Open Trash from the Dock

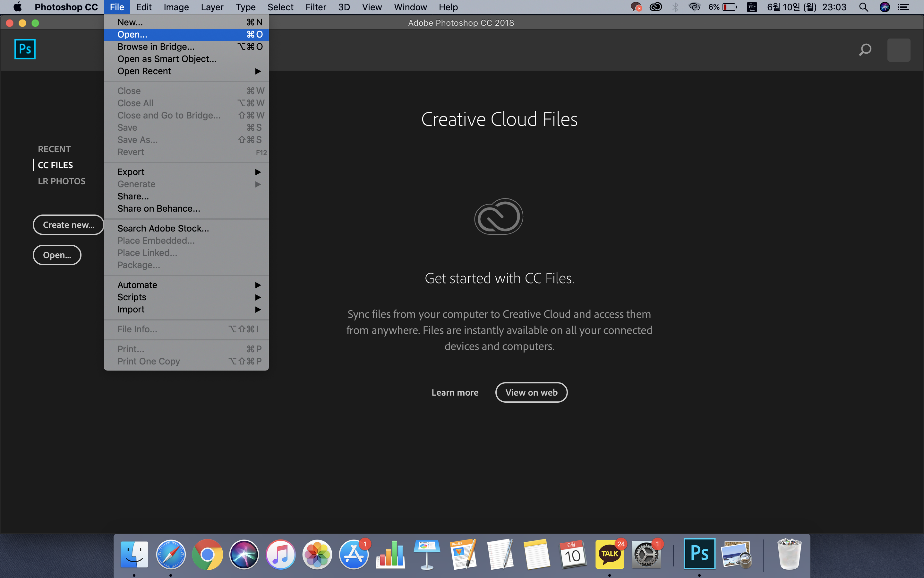point(789,554)
